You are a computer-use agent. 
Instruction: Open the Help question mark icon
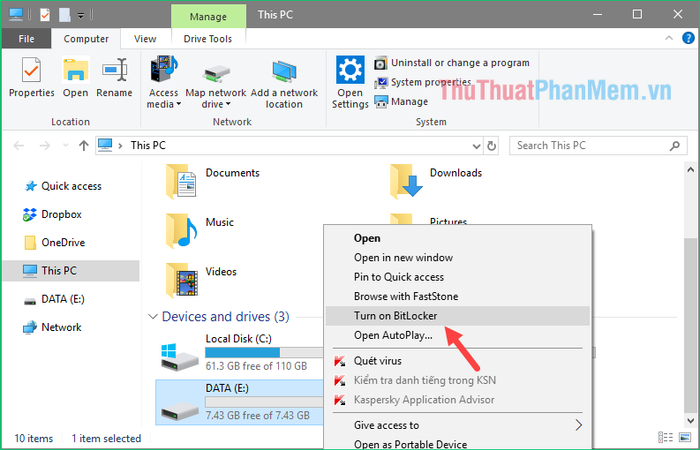coord(688,38)
